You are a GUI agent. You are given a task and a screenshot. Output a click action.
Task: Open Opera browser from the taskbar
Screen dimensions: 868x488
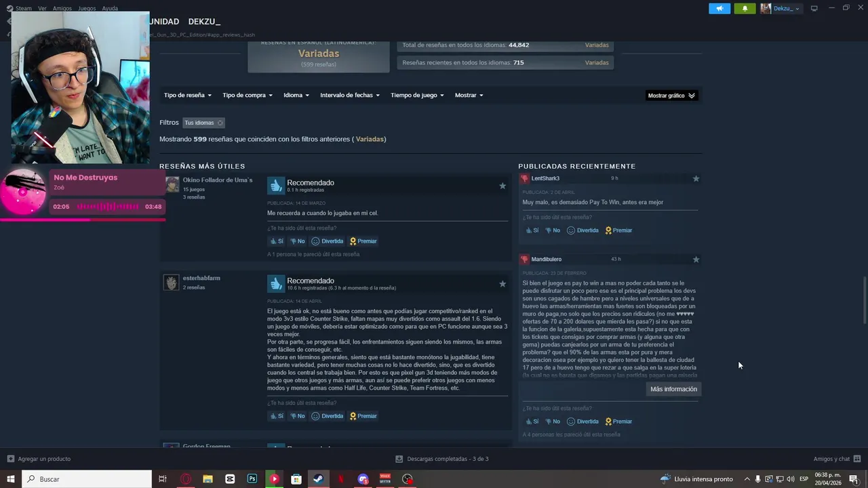tap(186, 479)
